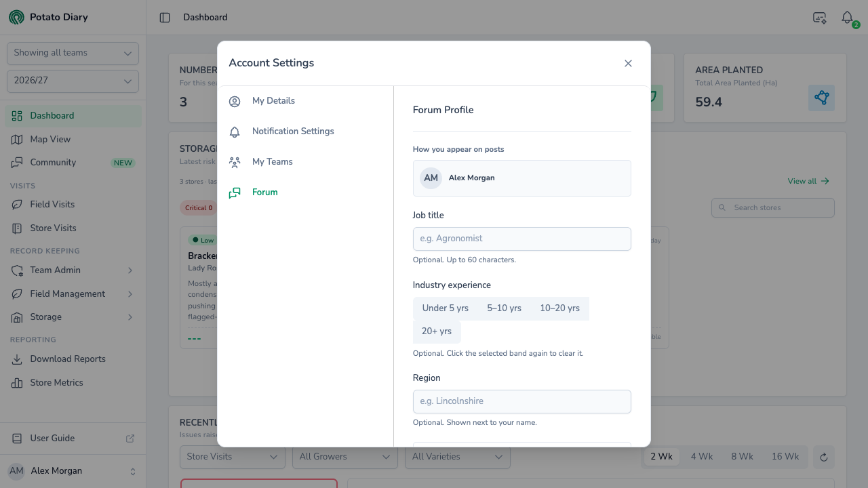The image size is (868, 488).
Task: Open the User Guide link
Action: [73, 439]
